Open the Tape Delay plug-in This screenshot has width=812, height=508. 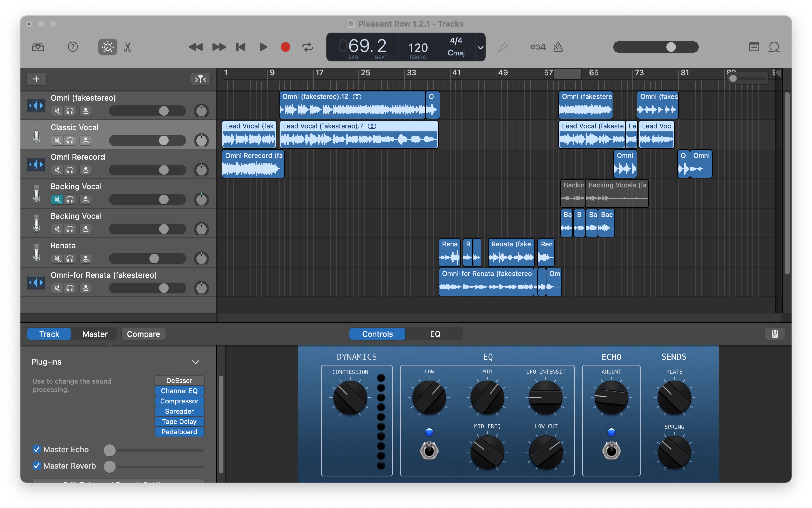(179, 422)
